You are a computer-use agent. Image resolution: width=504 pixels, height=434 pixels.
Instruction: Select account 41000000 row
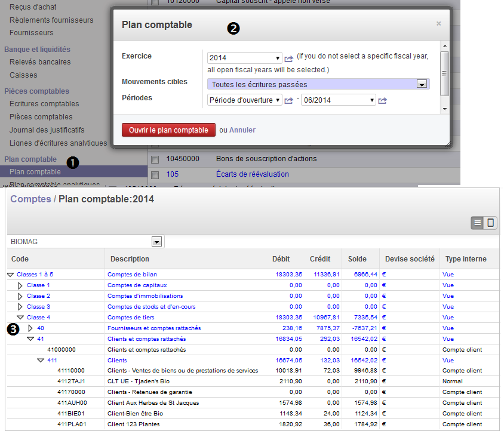coord(253,349)
